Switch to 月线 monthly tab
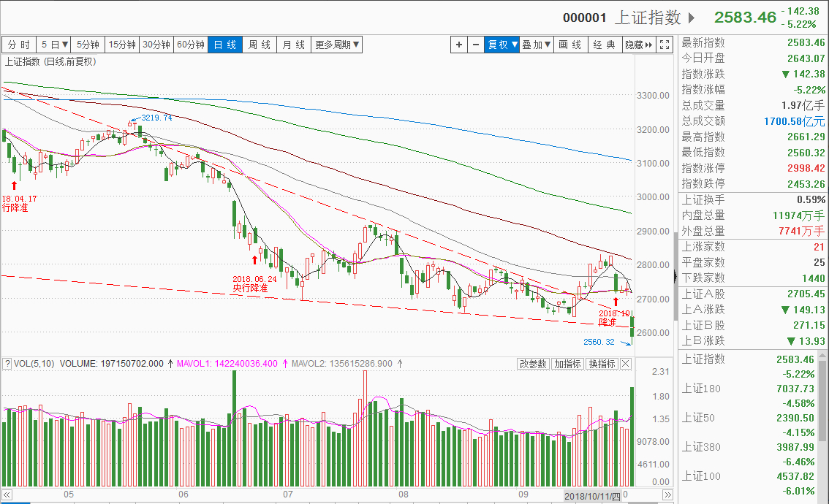The height and width of the screenshot is (504, 829). 293,45
